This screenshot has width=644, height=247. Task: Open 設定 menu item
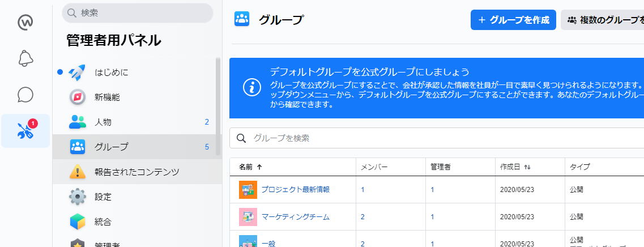(x=137, y=197)
